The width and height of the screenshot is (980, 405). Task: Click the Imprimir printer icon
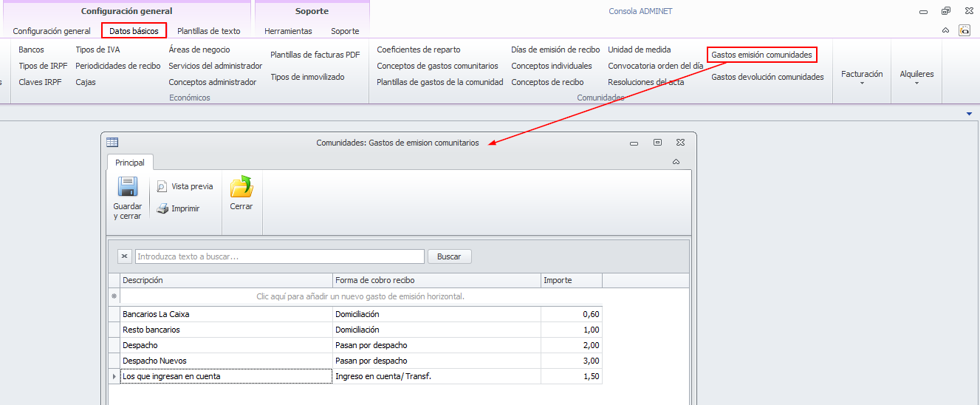[162, 208]
